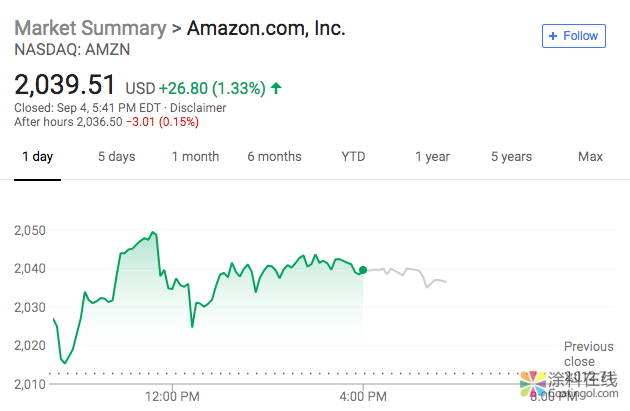Select the Max range tab

point(590,157)
